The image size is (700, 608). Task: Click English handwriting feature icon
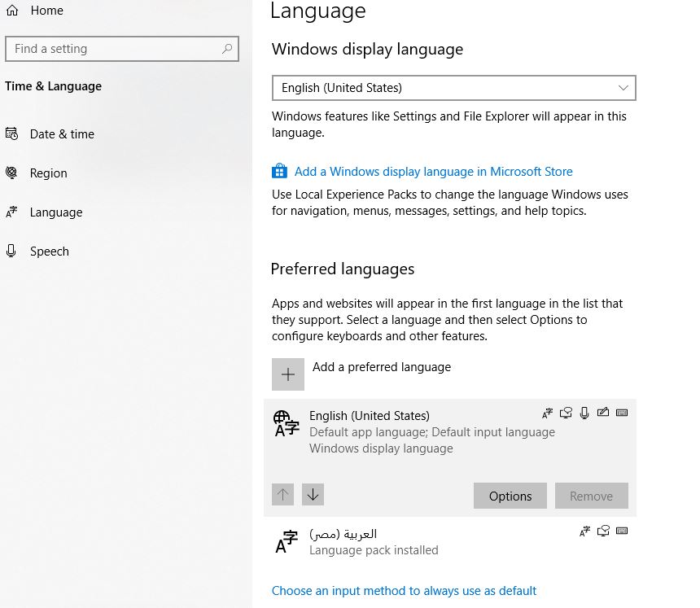tap(603, 412)
